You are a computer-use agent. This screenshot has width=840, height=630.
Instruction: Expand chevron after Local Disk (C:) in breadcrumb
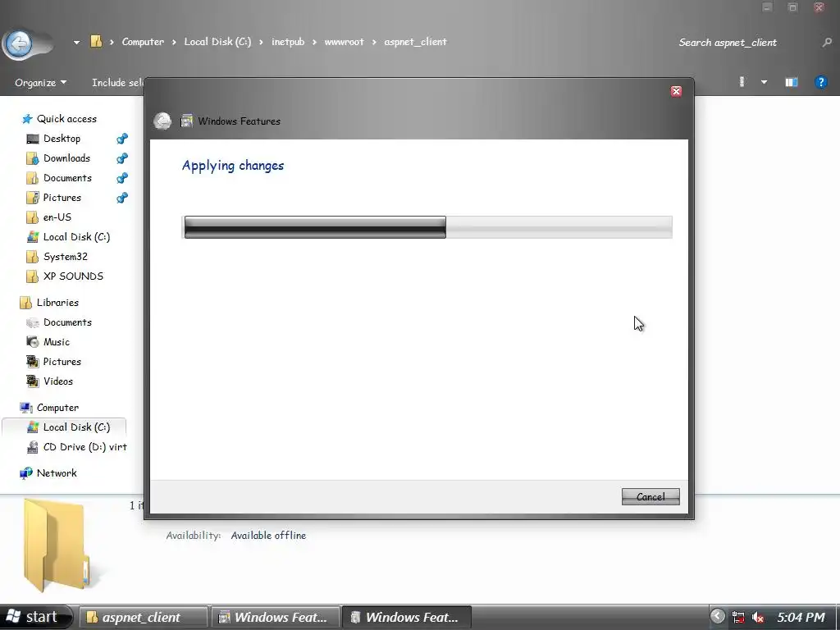pos(261,43)
